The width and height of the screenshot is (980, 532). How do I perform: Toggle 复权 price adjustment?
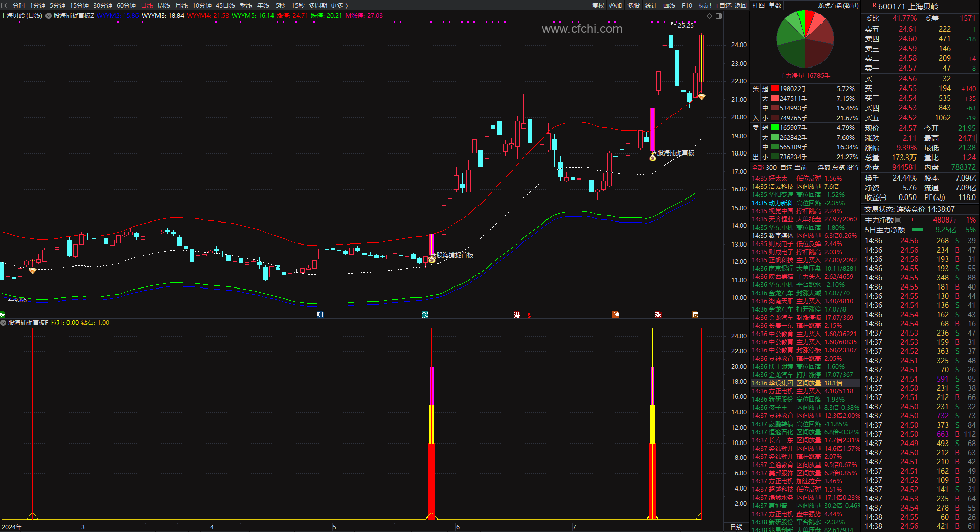tap(598, 5)
